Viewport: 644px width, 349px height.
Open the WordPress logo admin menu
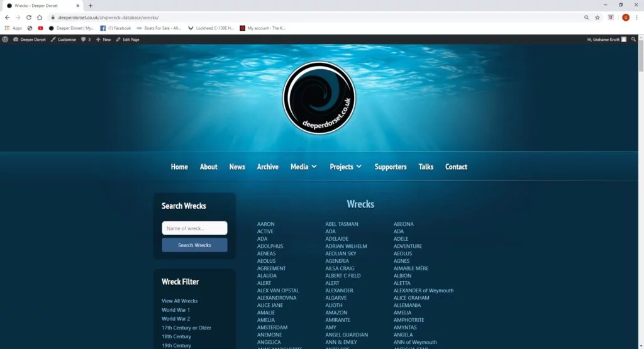(x=5, y=40)
